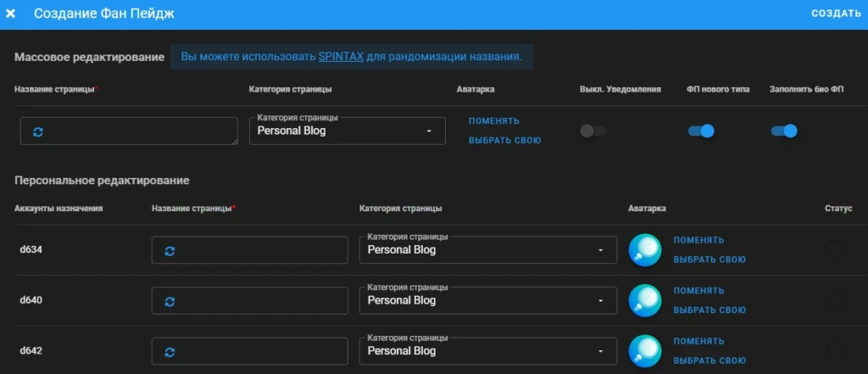Click the refresh icon in mass-edit page name field
The height and width of the screenshot is (374, 868).
click(38, 131)
